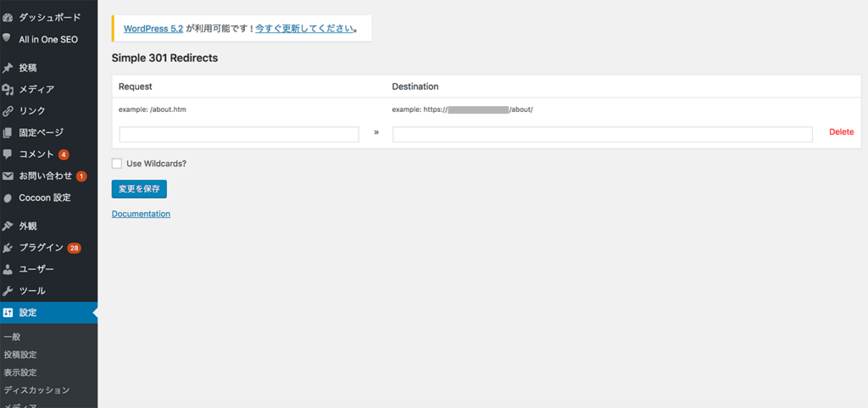
Task: Open the 一般 settings submenu
Action: (12, 337)
